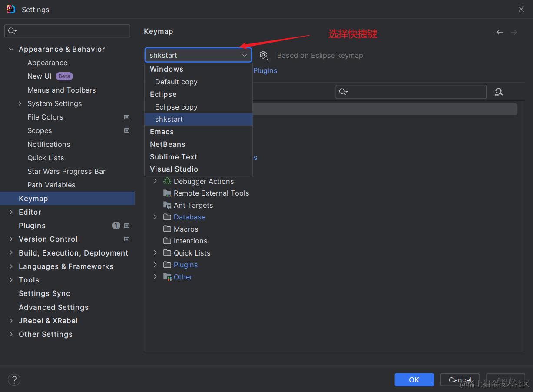Viewport: 533px width, 392px height.
Task: Click the Quick Lists folder icon
Action: tap(167, 253)
